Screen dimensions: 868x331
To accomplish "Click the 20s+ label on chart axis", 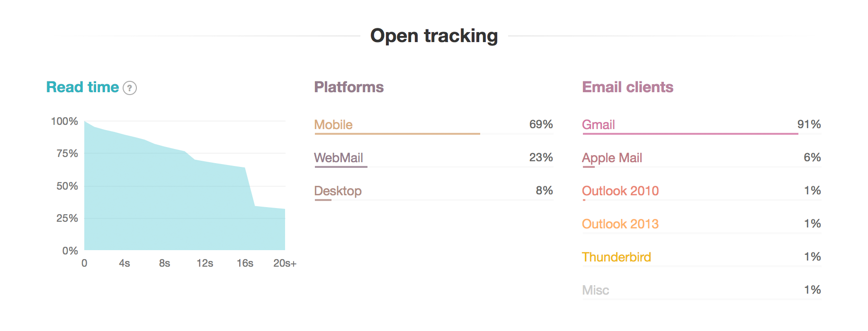I will (x=285, y=263).
